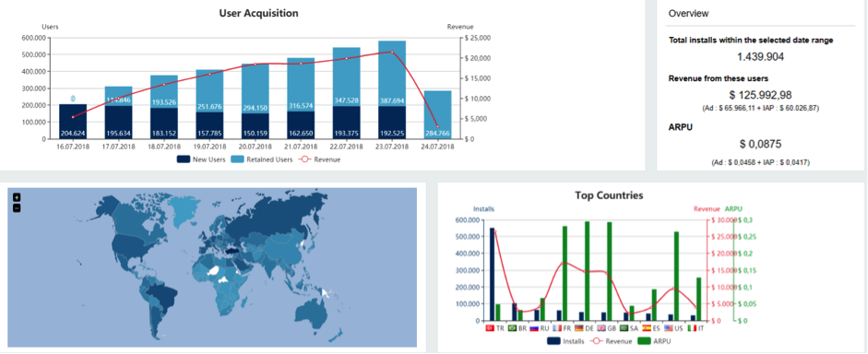Click total installs value 1.439.904
The image size is (868, 354).
tap(761, 56)
